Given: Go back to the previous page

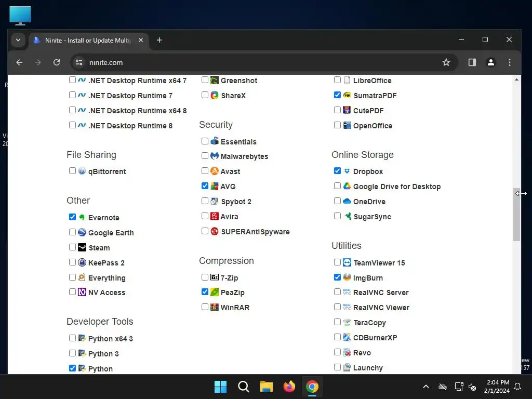Looking at the screenshot, I should pyautogui.click(x=19, y=62).
